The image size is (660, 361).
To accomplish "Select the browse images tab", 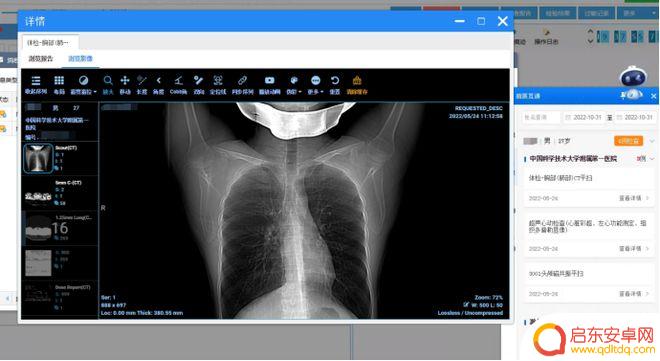I will click(x=80, y=58).
